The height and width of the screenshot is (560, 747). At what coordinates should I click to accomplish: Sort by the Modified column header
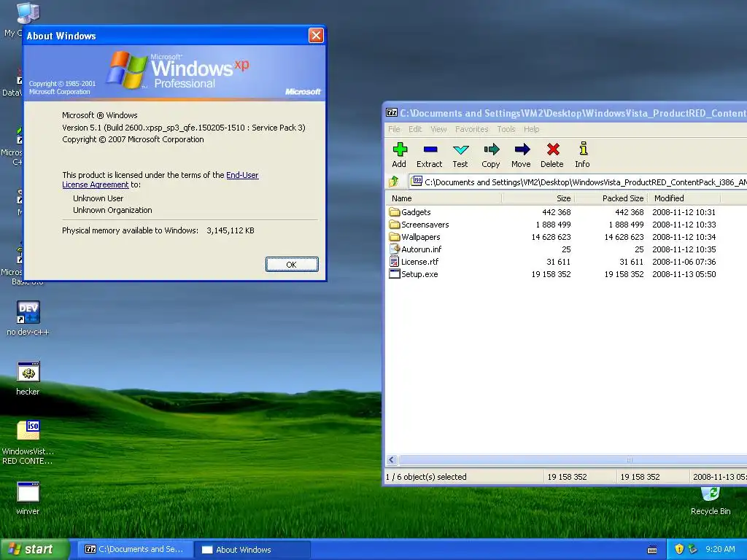pos(684,198)
